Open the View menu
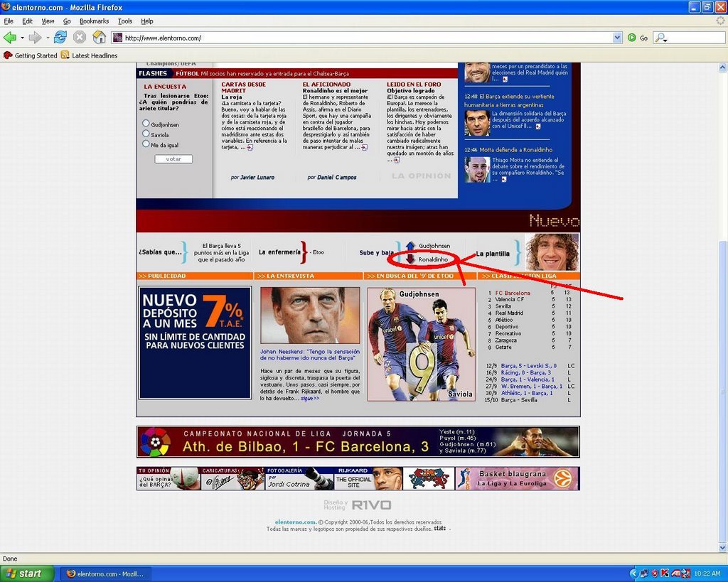The width and height of the screenshot is (728, 582). click(x=48, y=21)
